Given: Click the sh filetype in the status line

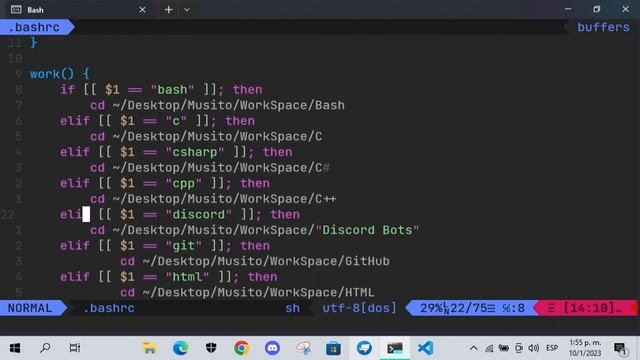Looking at the screenshot, I should point(292,308).
